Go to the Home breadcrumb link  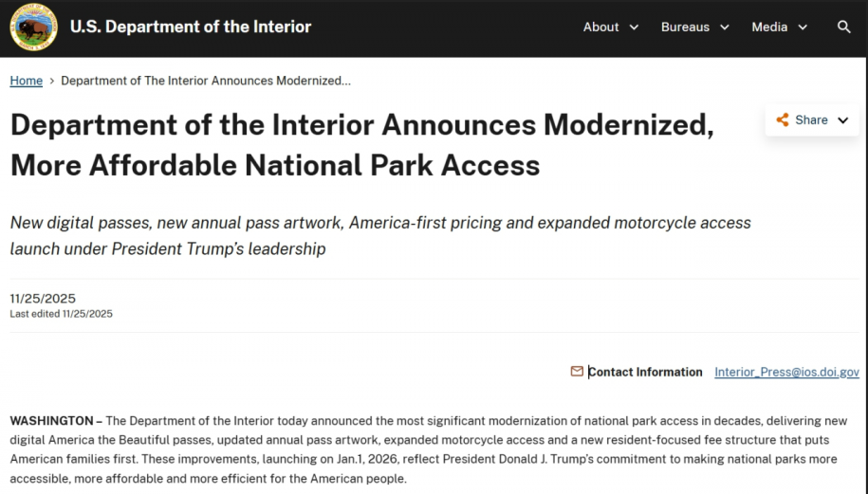(x=27, y=81)
